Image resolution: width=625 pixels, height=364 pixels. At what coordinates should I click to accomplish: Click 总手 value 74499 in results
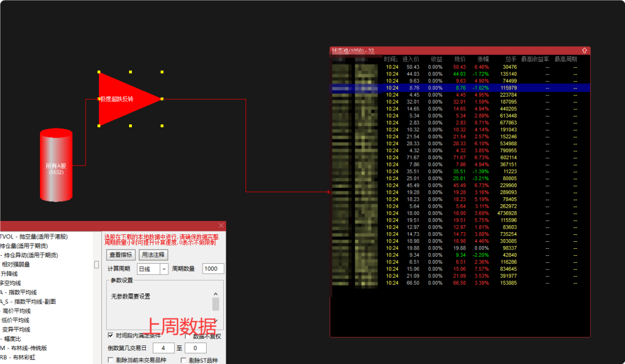[x=509, y=81]
